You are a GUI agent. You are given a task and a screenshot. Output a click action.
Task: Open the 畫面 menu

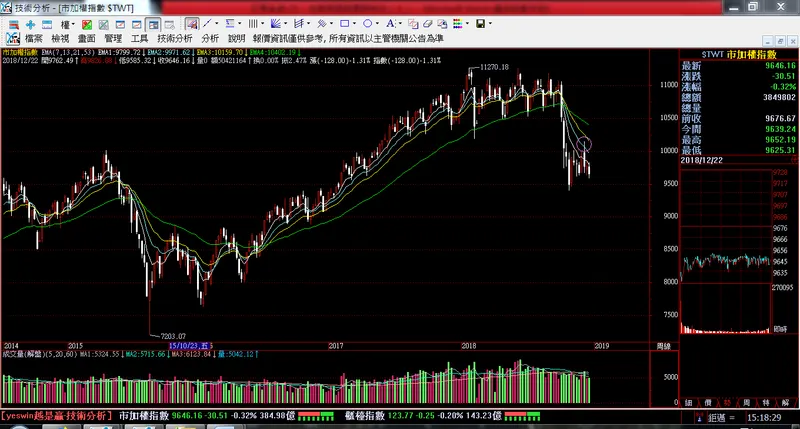tap(87, 39)
